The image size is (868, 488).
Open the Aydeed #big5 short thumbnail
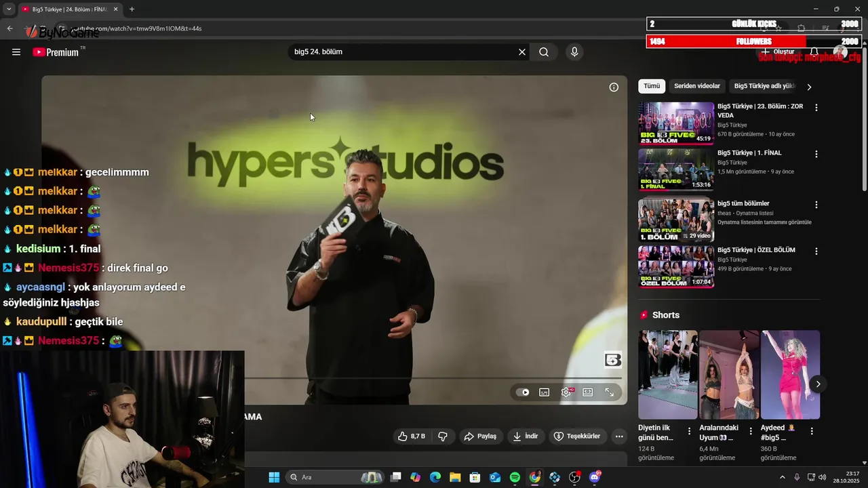point(790,375)
